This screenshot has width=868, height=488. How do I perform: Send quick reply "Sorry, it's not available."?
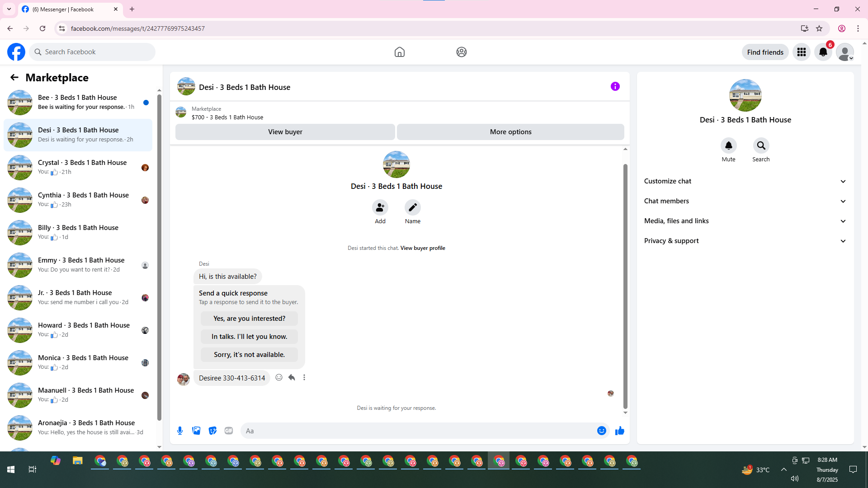click(249, 355)
